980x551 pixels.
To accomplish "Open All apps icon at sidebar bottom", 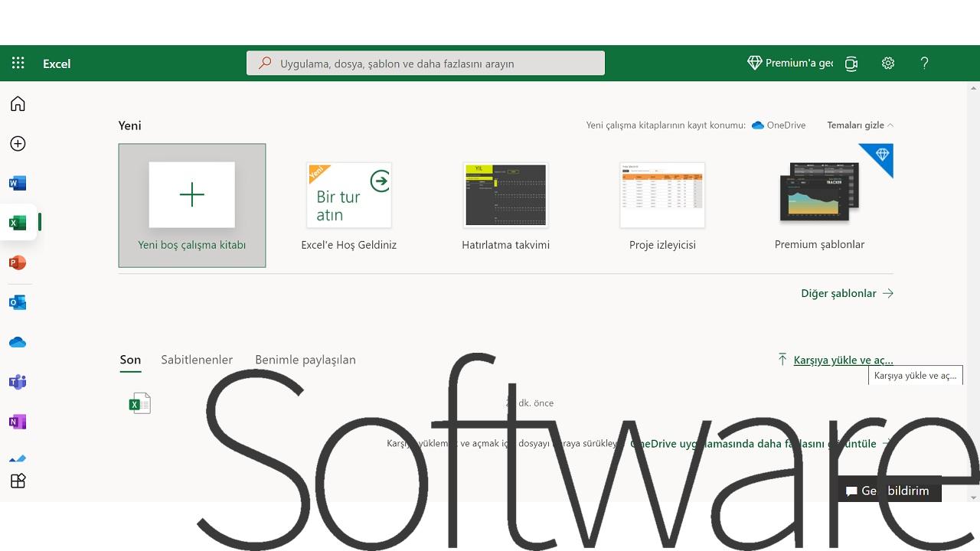I will tap(18, 481).
